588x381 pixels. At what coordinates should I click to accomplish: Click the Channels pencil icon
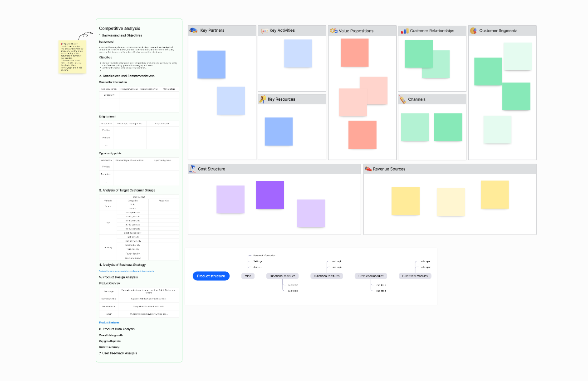tap(402, 99)
